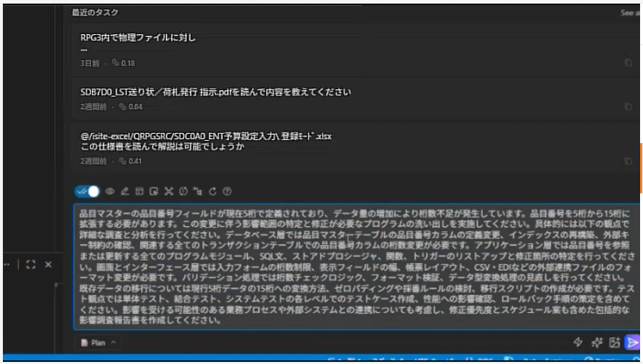
Task: Click the lightning bolt icon
Action: click(578, 342)
